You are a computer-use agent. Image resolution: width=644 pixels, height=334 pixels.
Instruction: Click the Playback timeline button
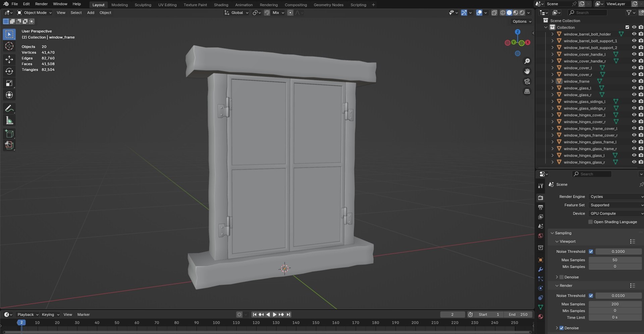click(x=28, y=315)
